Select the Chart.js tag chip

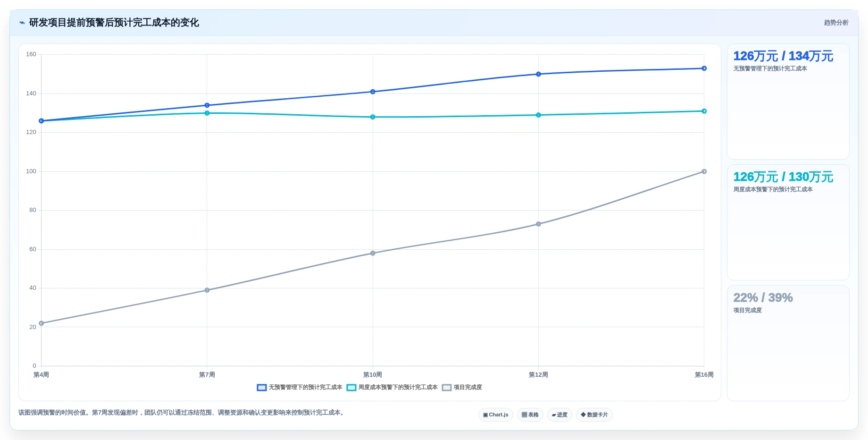pyautogui.click(x=496, y=415)
